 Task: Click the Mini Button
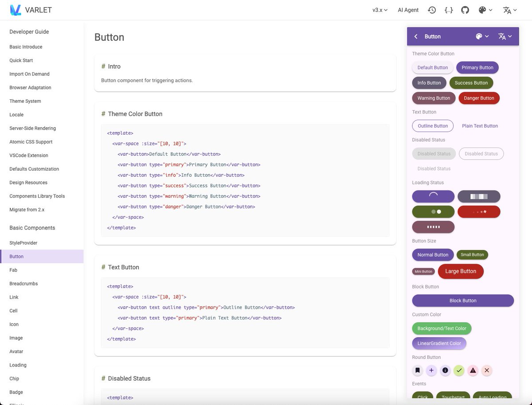pyautogui.click(x=423, y=271)
